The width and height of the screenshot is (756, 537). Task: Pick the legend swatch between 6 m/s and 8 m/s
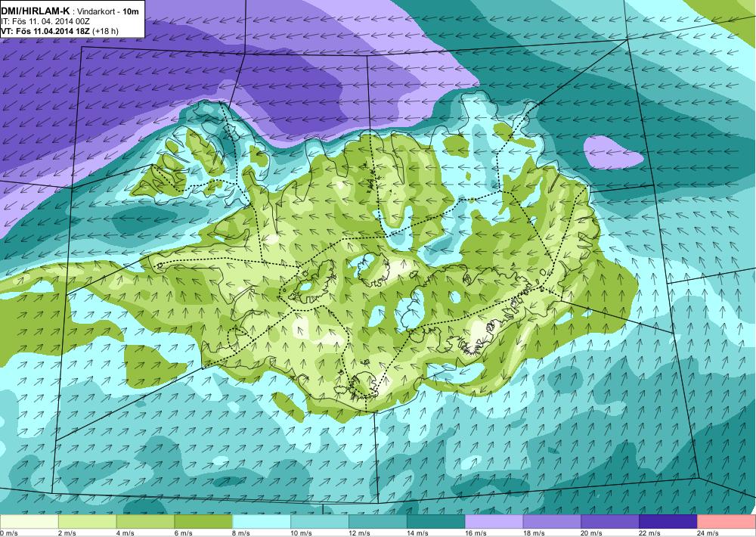click(x=203, y=522)
